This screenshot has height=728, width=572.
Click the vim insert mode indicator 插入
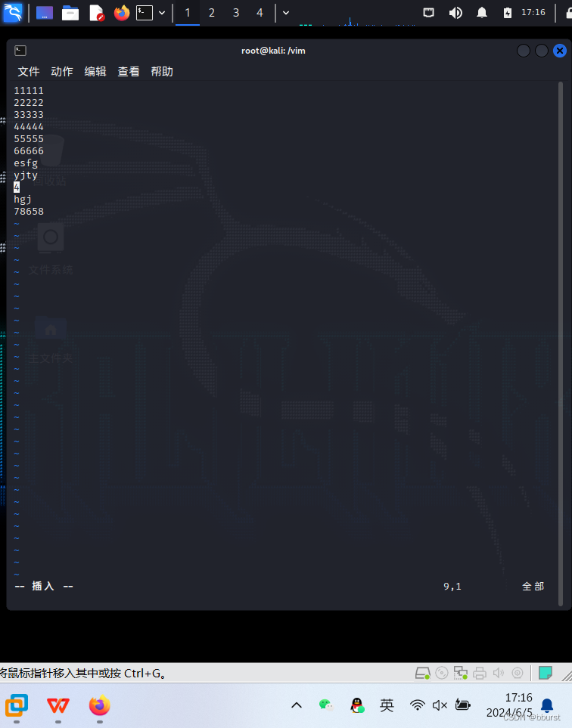coord(43,587)
